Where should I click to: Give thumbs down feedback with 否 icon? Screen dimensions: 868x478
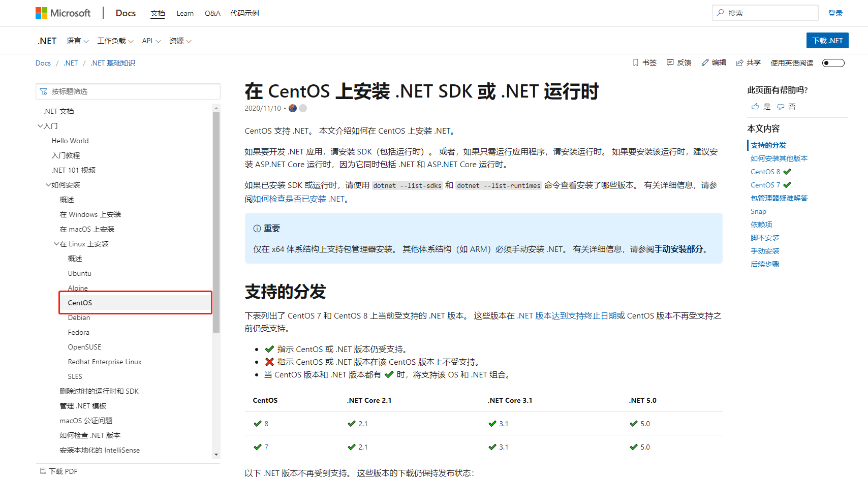click(781, 107)
